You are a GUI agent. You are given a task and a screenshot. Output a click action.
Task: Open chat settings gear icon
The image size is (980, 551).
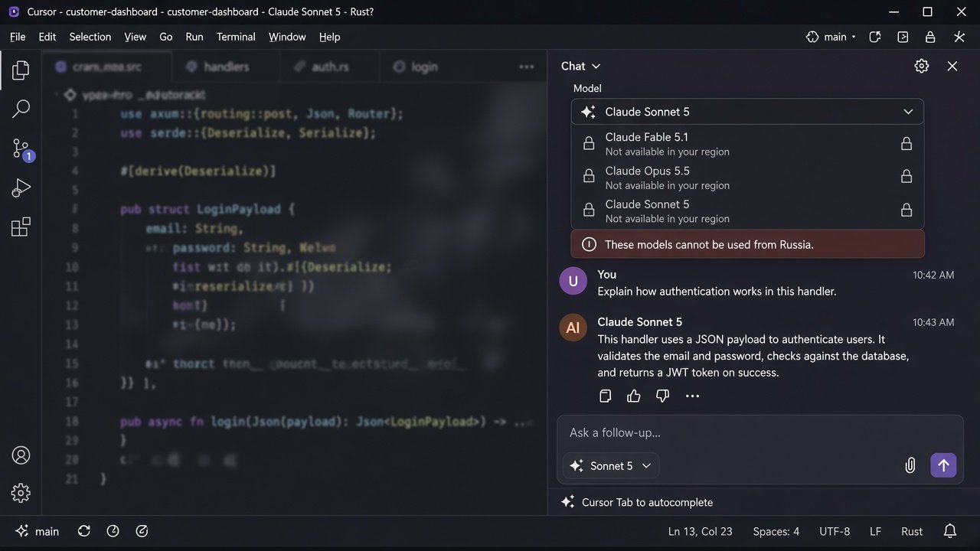point(922,67)
